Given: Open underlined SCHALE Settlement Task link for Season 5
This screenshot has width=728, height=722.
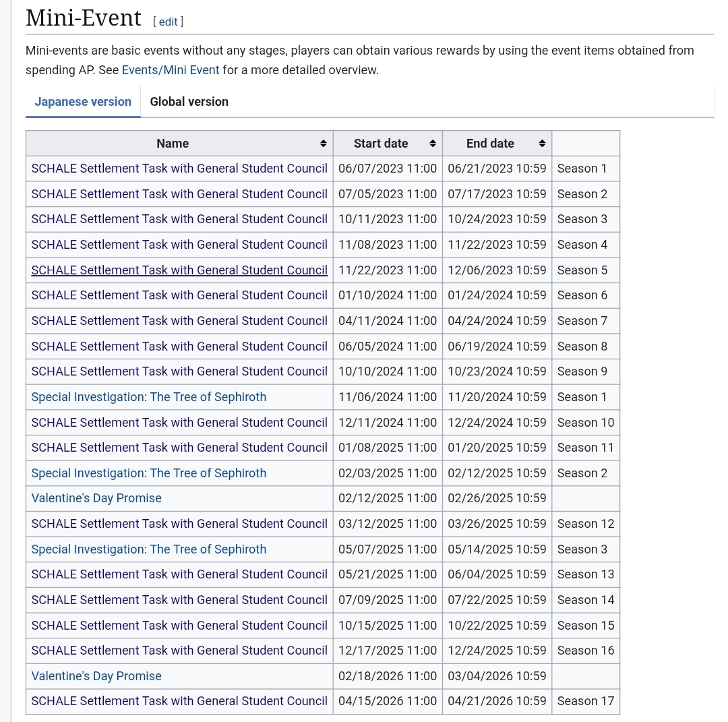Looking at the screenshot, I should tap(179, 270).
